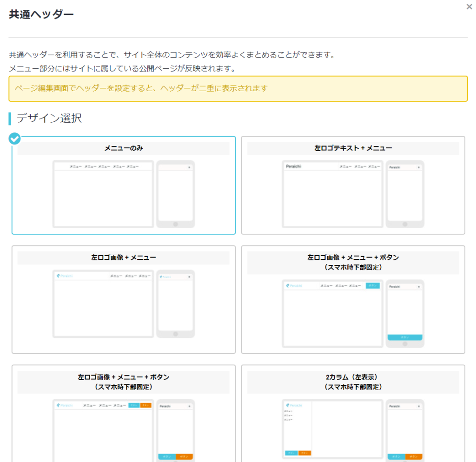The height and width of the screenshot is (462, 476).
Task: Click phone preview in 2カラム card
Action: click(x=405, y=429)
